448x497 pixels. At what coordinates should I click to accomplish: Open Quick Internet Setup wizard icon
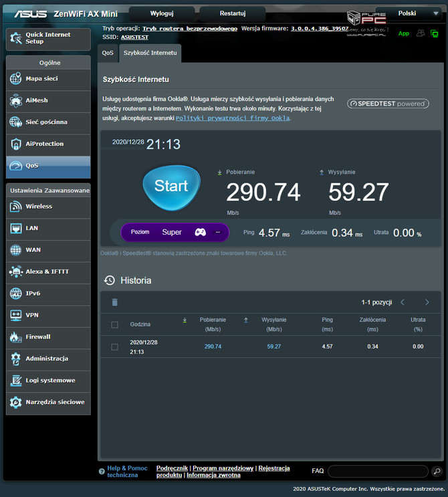tap(15, 38)
